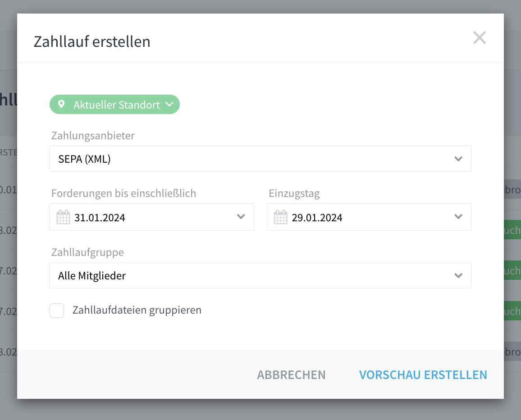Click the Abbrechen button
521x420 pixels.
(x=291, y=375)
